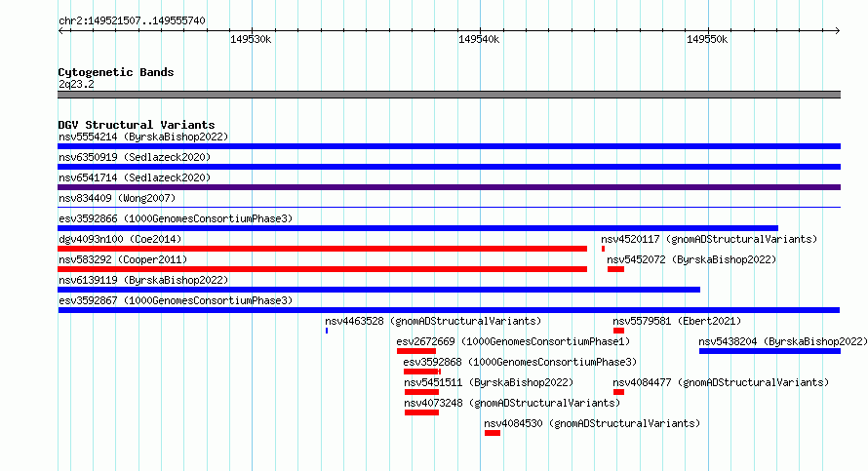
Task: Click the nsv6139119 (ByrskaBishop2022) label
Action: coord(143,280)
